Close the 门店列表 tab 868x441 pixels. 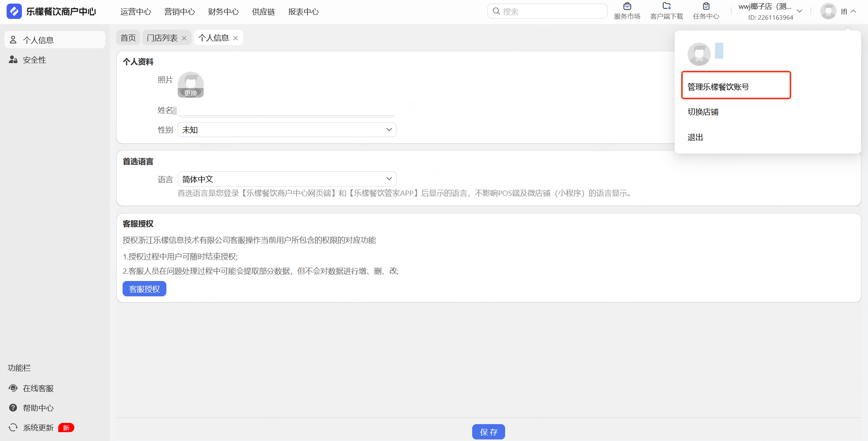click(184, 38)
